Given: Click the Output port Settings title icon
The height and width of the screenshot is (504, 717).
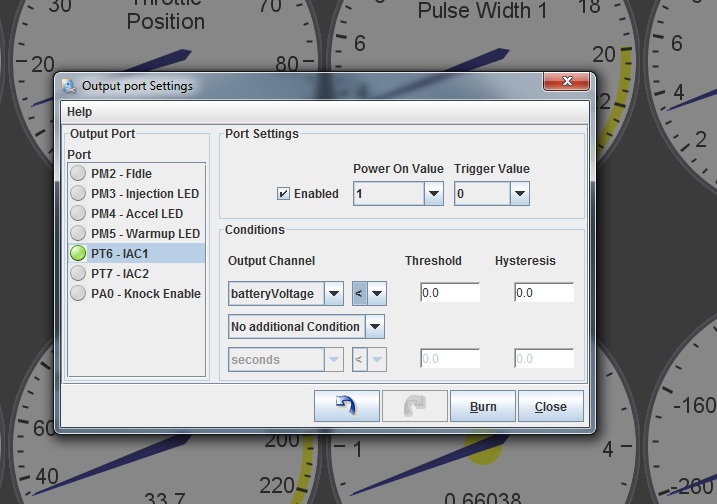Looking at the screenshot, I should pyautogui.click(x=69, y=86).
